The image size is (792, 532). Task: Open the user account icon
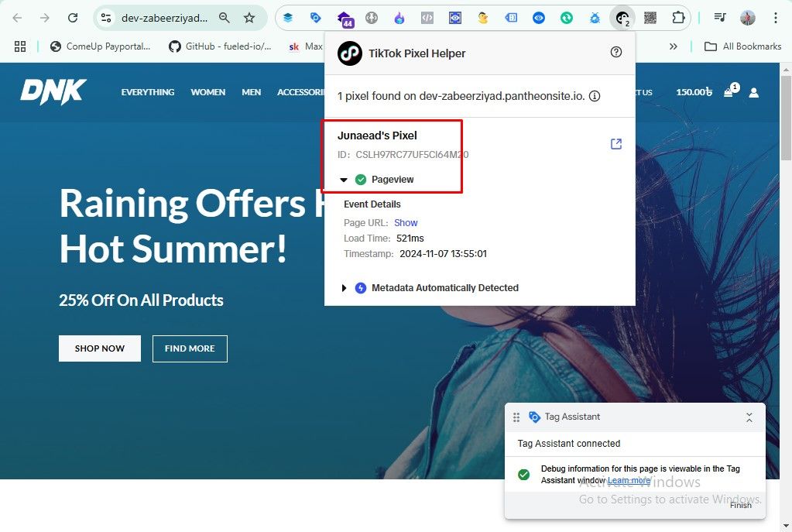tap(753, 92)
